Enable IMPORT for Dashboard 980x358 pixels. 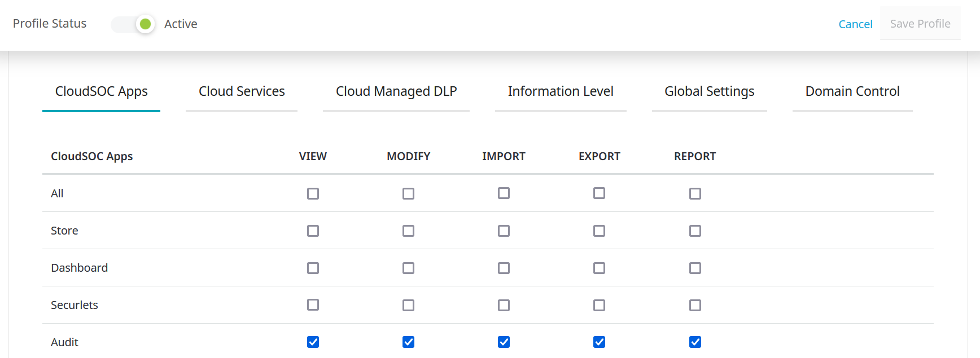click(x=504, y=268)
